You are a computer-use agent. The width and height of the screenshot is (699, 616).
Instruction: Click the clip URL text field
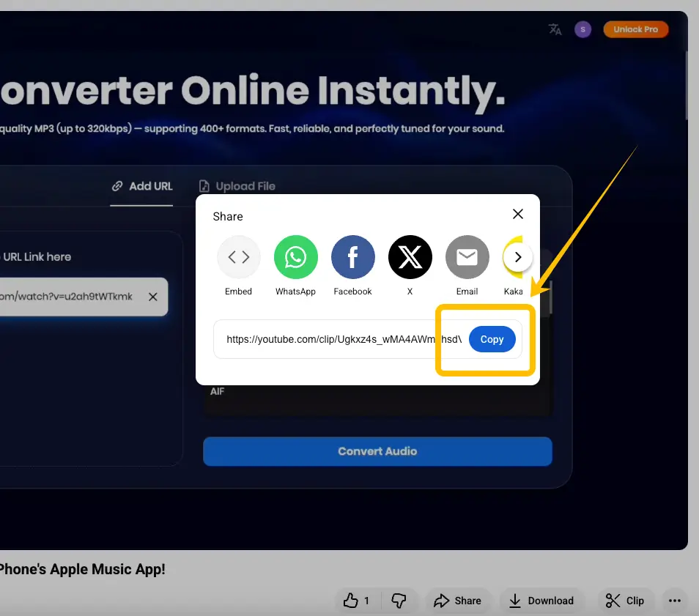point(330,339)
